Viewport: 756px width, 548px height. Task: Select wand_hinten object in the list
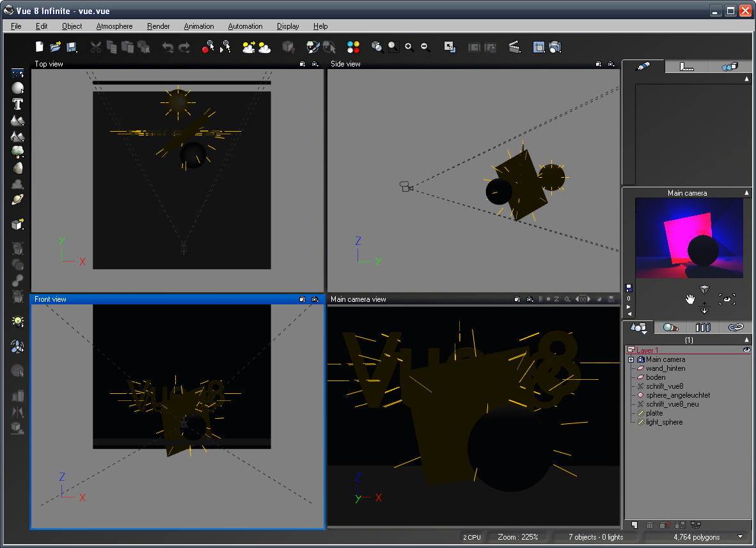(x=665, y=368)
